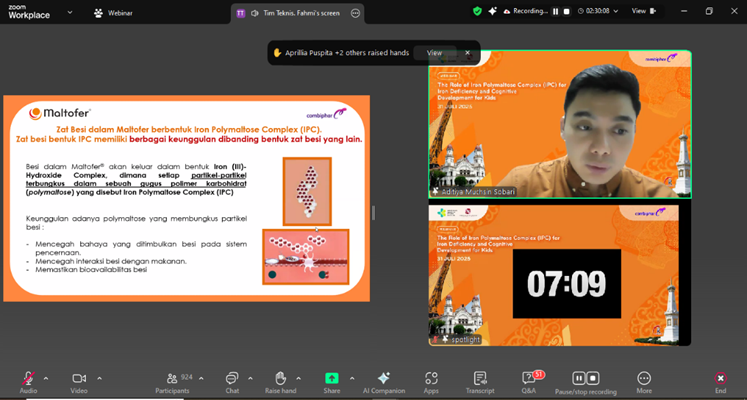747x400 pixels.
Task: Click the Webinar paw icon
Action: 98,13
